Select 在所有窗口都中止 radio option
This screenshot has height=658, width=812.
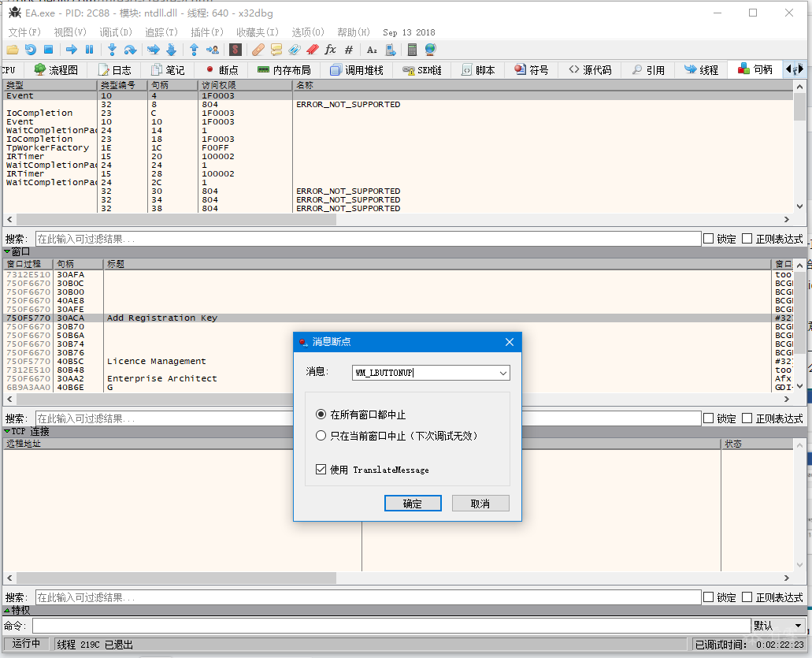point(361,415)
